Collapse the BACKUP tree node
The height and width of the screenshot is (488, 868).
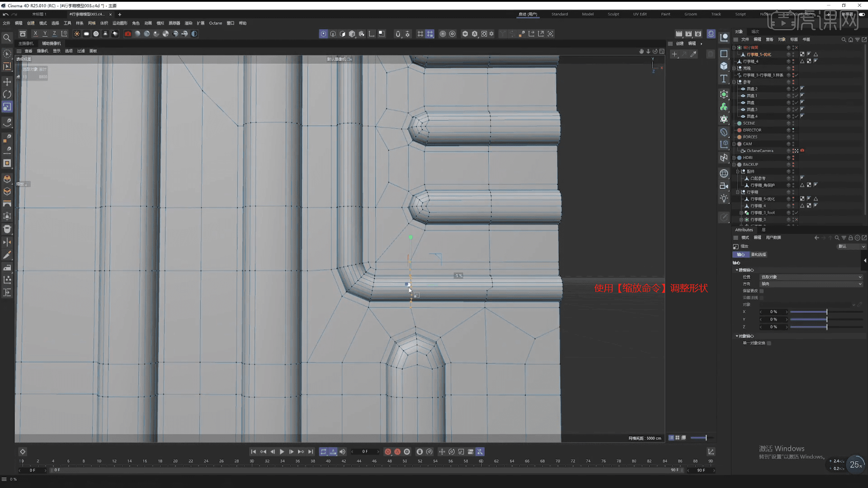734,164
